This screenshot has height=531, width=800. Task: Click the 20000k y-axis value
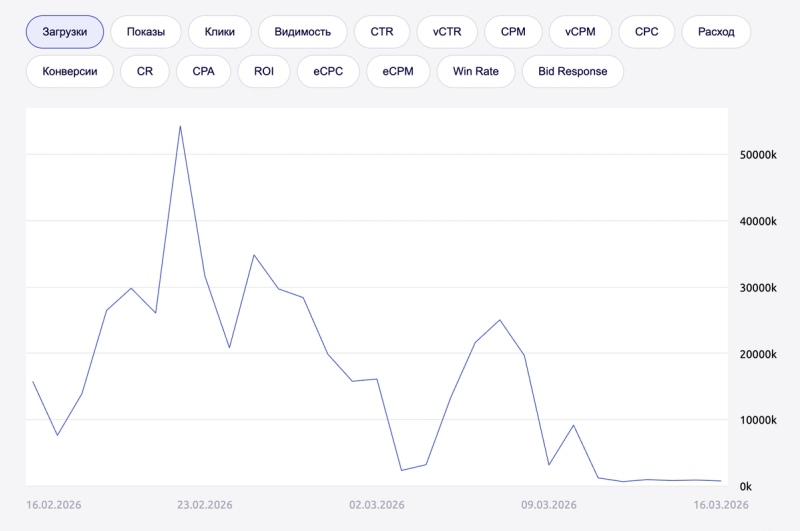pyautogui.click(x=758, y=354)
